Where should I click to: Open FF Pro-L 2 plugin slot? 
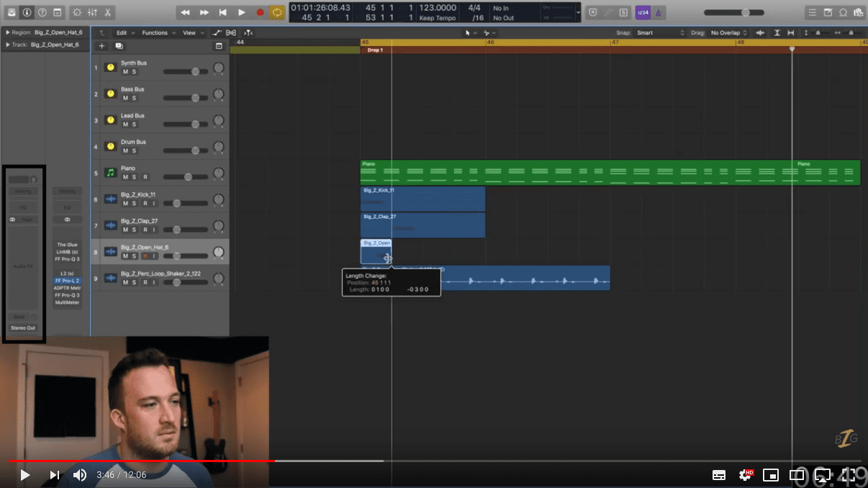67,281
